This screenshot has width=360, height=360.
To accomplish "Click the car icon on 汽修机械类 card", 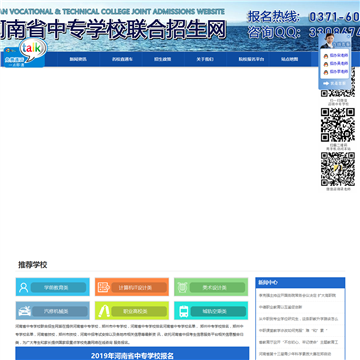I will tap(24, 311).
